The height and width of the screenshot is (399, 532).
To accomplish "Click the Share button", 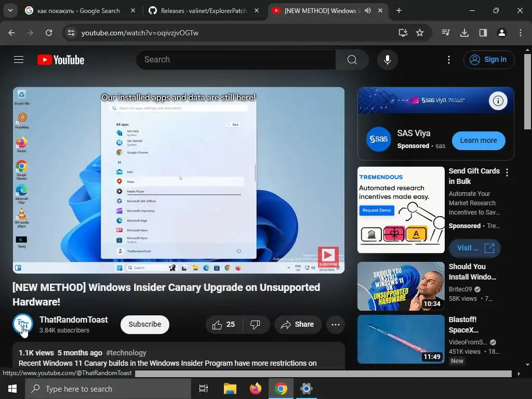I will point(298,324).
